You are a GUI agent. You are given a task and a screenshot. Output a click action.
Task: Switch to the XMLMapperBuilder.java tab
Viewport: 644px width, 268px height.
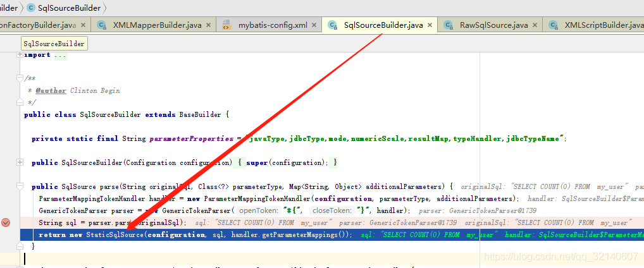[x=158, y=25]
